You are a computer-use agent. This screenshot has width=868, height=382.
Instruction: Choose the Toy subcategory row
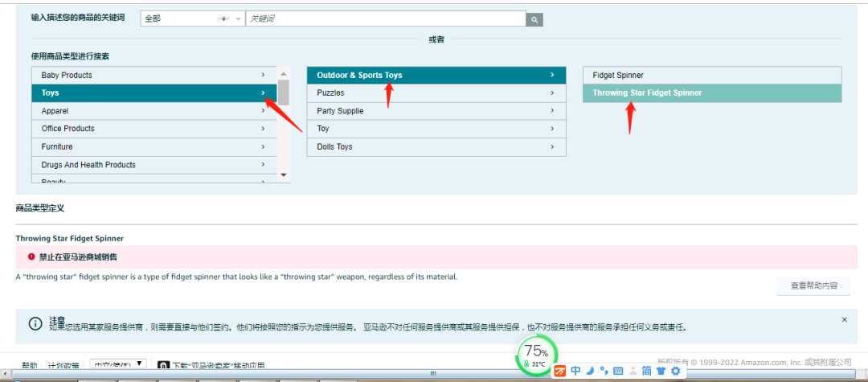tap(436, 129)
